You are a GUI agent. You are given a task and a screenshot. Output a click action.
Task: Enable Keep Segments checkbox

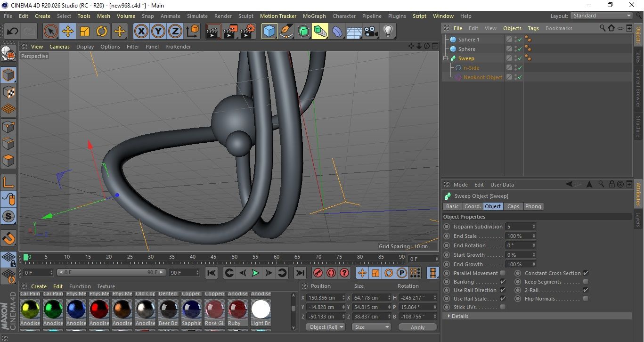[586, 282]
